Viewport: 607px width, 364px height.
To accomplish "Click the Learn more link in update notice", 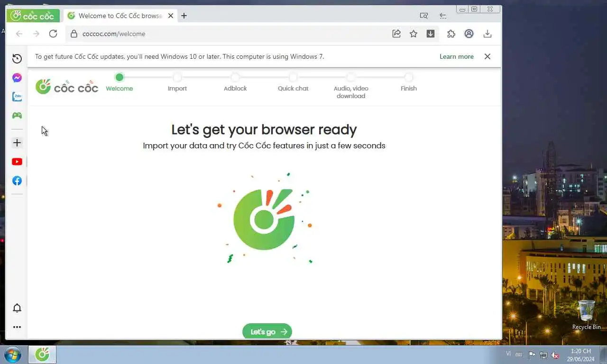I will tap(457, 56).
